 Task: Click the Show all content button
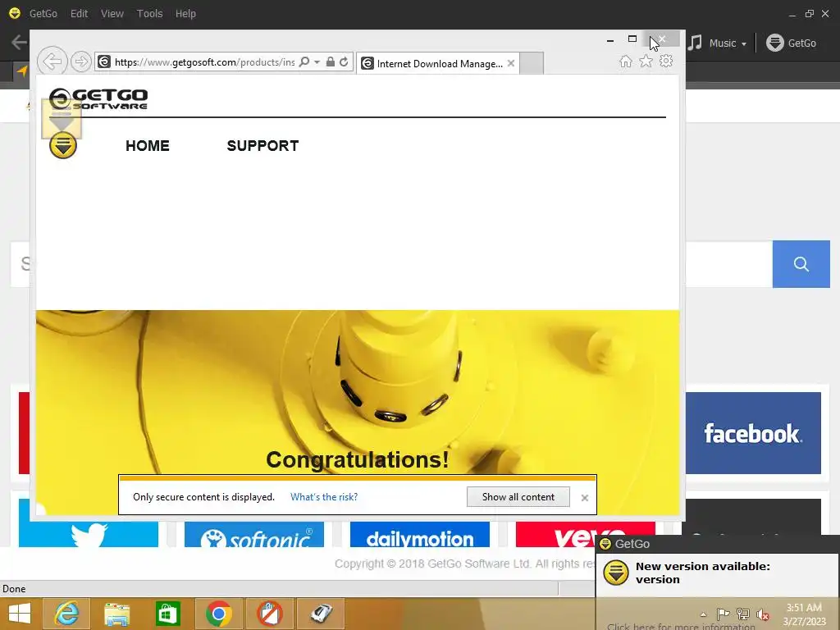coord(518,497)
